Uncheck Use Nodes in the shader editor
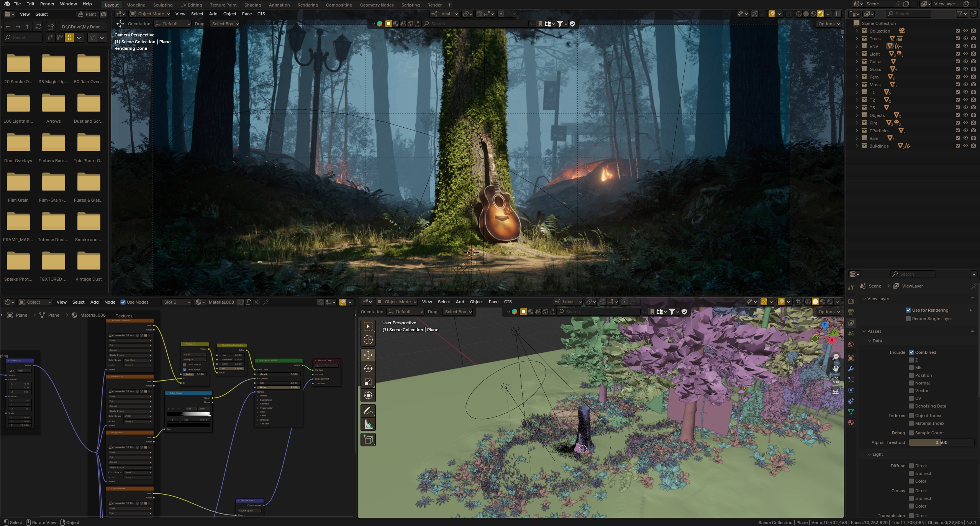 tap(123, 302)
